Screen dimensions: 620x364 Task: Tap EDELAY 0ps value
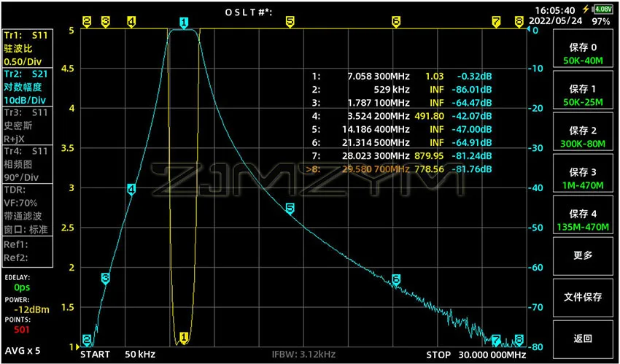[x=22, y=287]
